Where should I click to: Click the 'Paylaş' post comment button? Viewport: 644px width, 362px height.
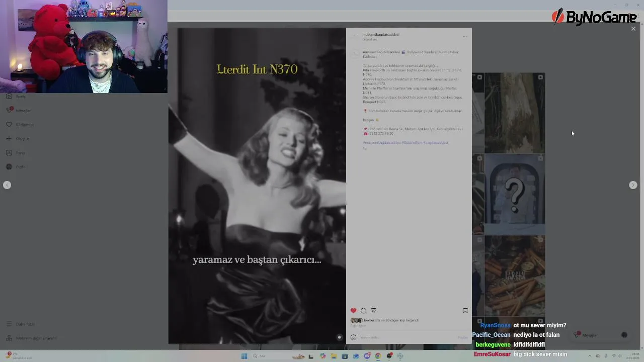(462, 337)
